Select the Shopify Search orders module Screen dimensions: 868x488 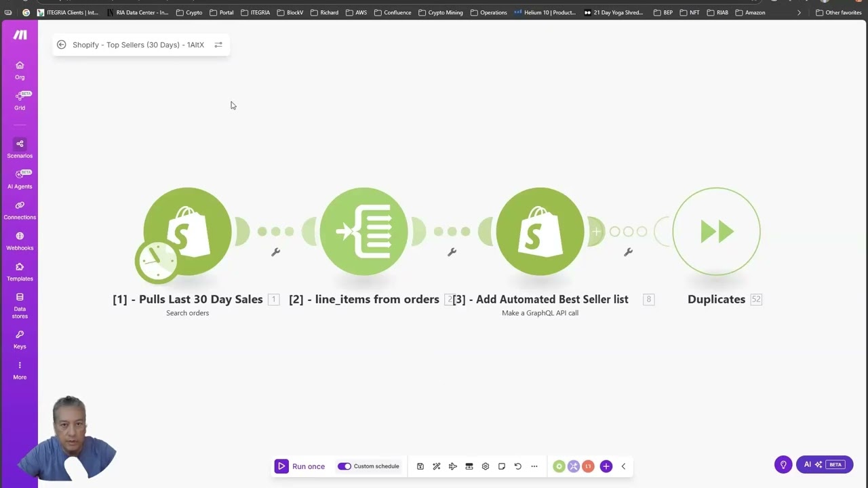(x=188, y=231)
